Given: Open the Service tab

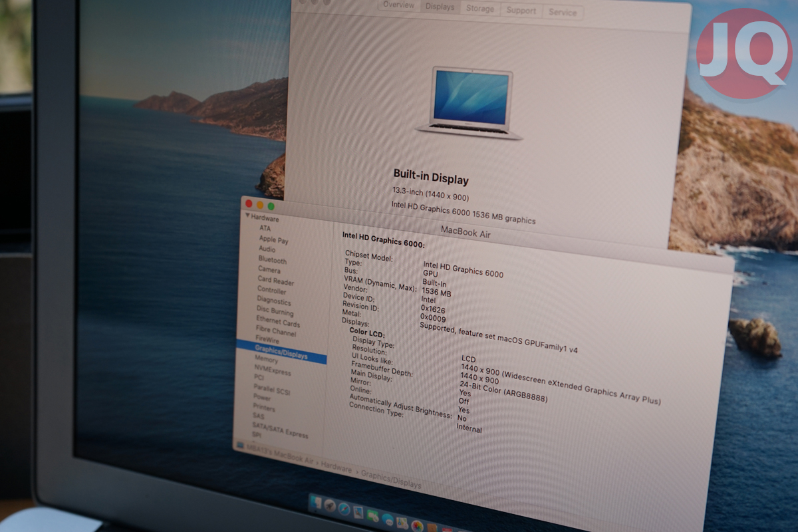Looking at the screenshot, I should pyautogui.click(x=563, y=12).
